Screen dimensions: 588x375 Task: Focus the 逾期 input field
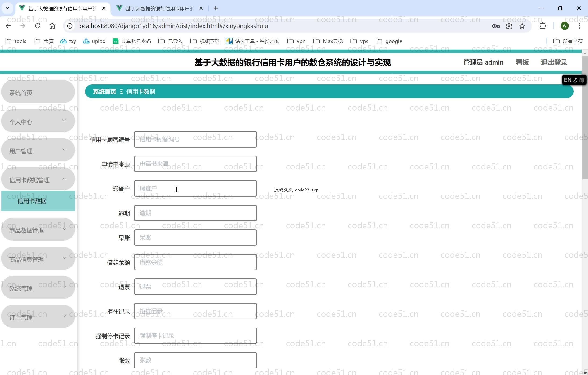[195, 213]
